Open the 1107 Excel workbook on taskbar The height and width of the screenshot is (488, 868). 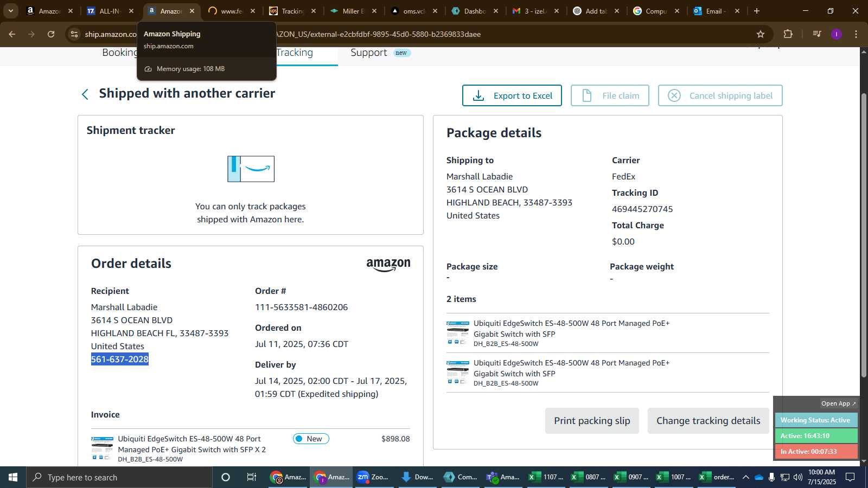pos(546,477)
